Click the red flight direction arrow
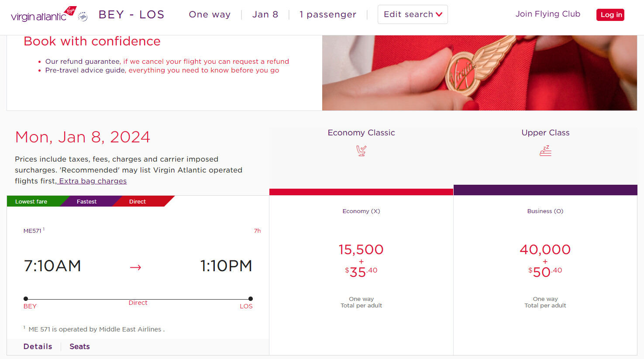 click(135, 267)
